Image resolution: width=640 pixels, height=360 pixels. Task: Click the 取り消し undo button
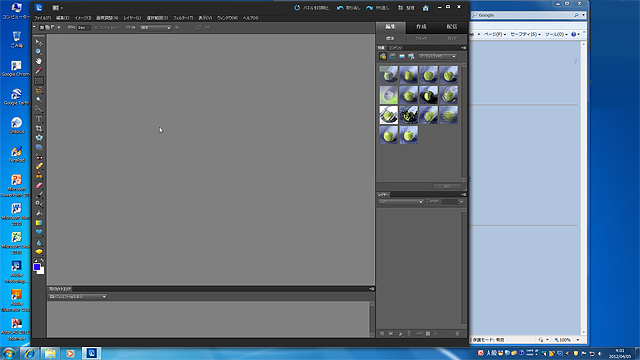pyautogui.click(x=348, y=8)
